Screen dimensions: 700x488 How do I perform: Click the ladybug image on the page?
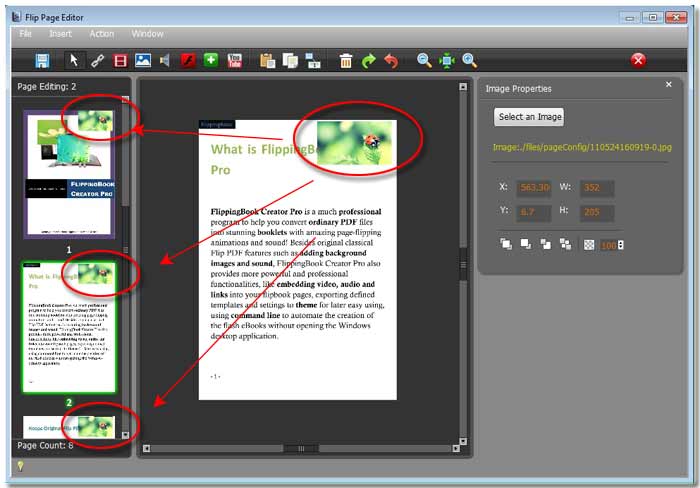tap(354, 142)
